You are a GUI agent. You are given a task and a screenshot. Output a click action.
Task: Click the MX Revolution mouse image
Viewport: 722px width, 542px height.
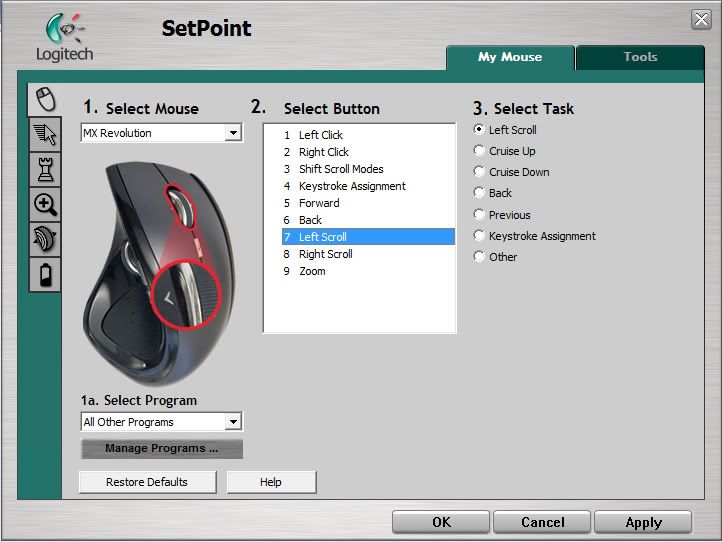(159, 273)
